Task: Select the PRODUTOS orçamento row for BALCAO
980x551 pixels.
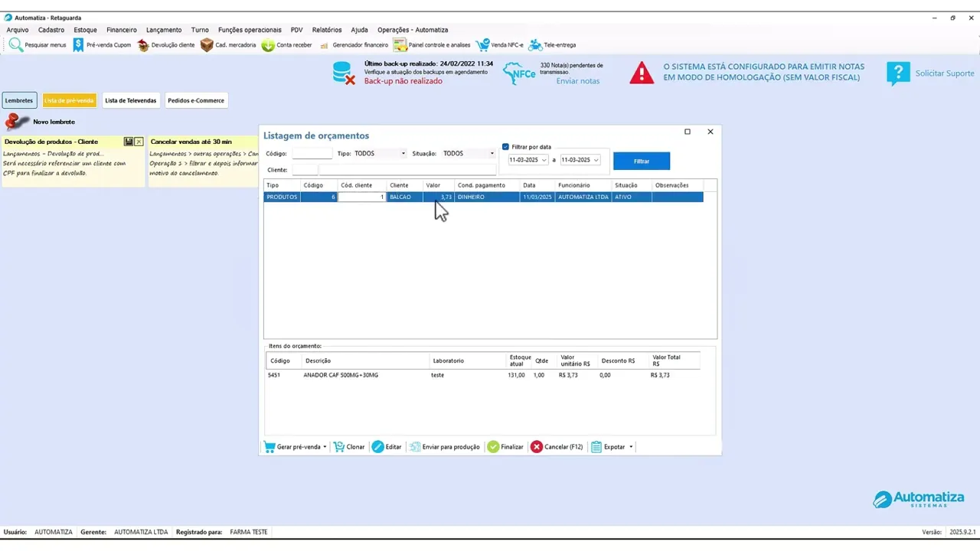Action: pos(483,197)
